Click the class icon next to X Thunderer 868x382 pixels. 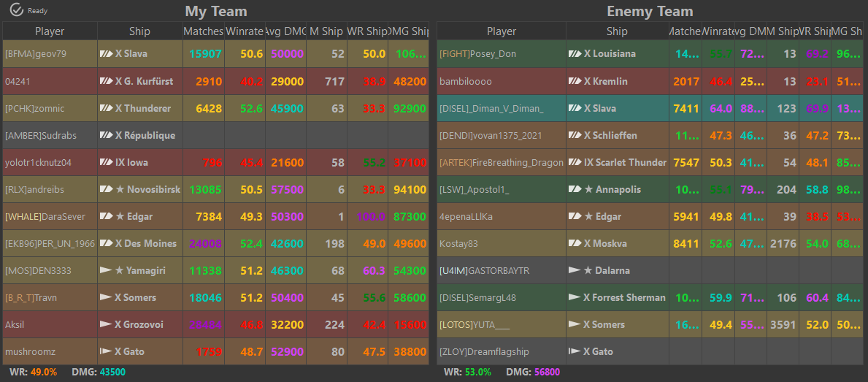click(107, 108)
